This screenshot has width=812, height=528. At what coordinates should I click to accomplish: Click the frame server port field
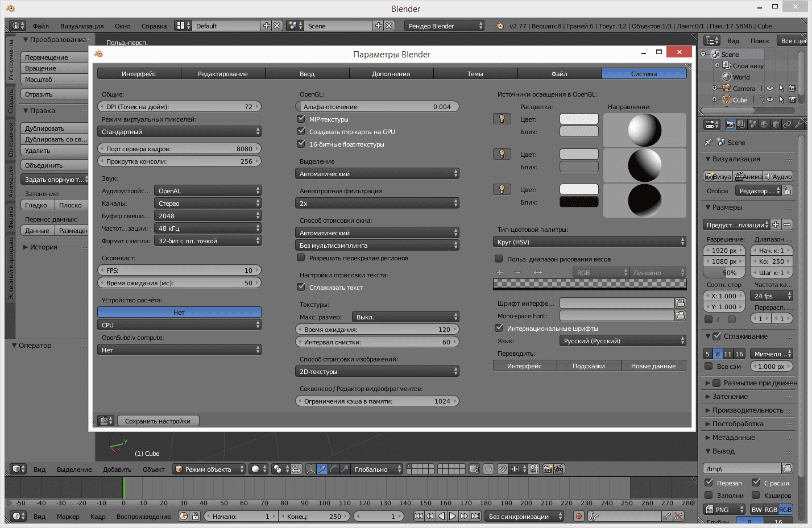point(179,148)
